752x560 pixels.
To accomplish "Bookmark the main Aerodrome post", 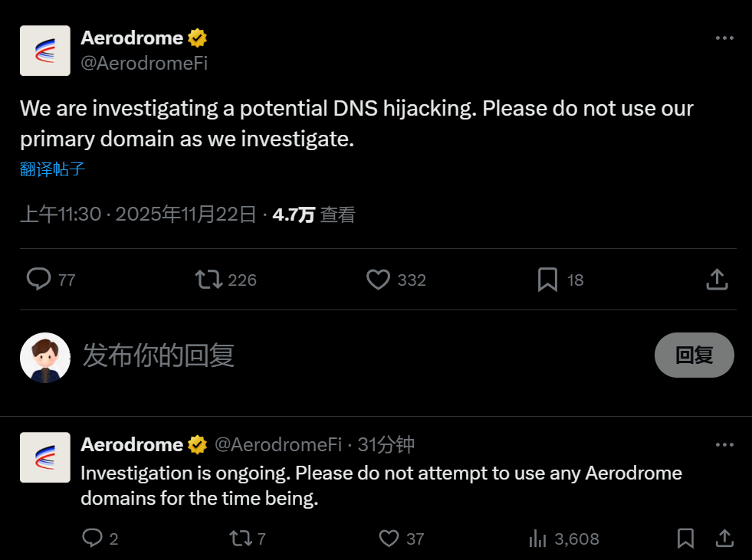I will (x=547, y=279).
